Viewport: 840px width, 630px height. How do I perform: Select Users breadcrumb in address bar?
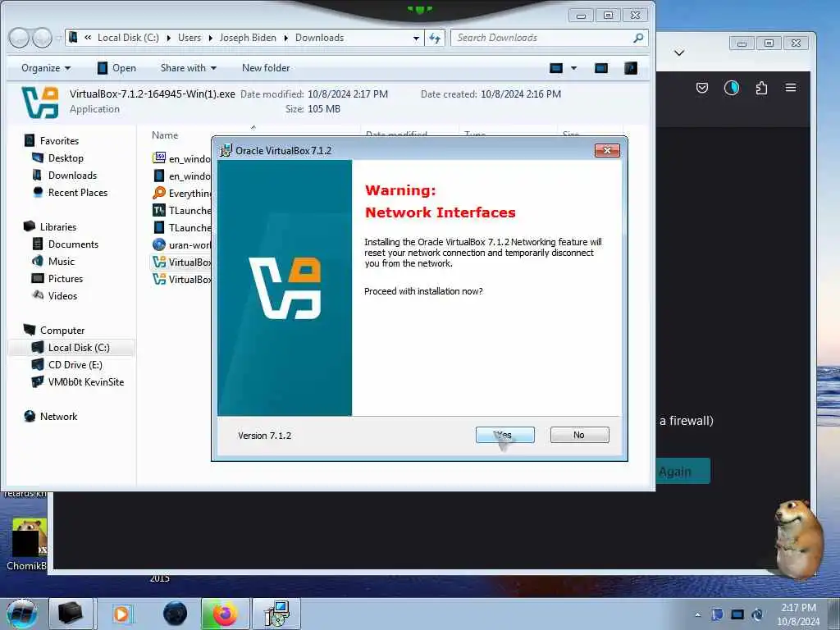click(x=189, y=38)
